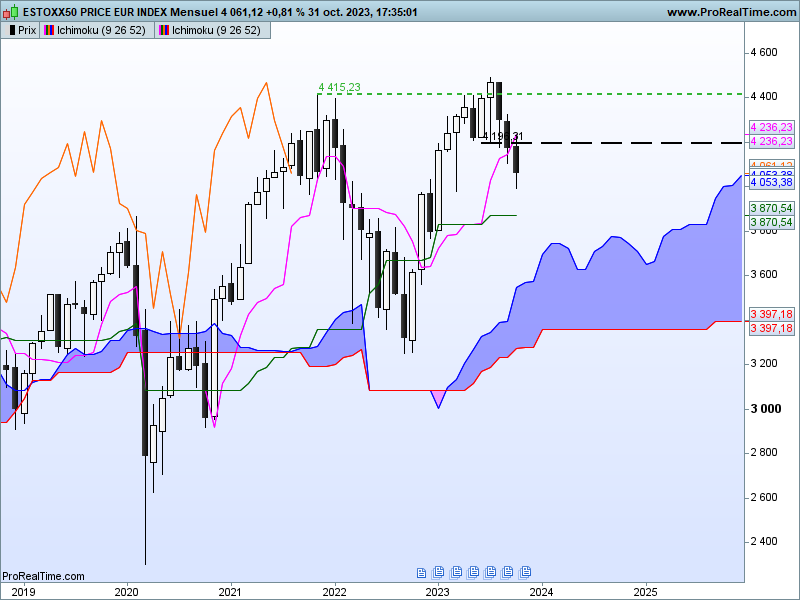This screenshot has height=600, width=800.
Task: Click the green 4 415,23 resistance label
Action: (x=339, y=87)
